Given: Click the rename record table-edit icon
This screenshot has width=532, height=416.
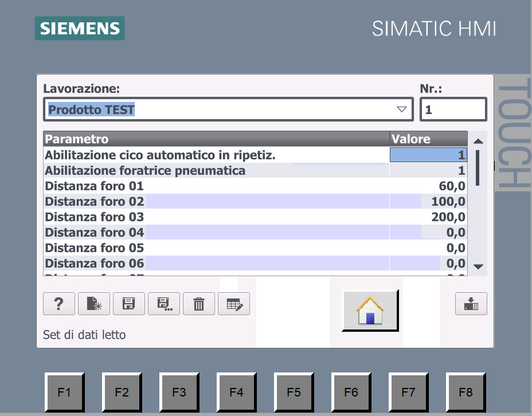Looking at the screenshot, I should [234, 304].
